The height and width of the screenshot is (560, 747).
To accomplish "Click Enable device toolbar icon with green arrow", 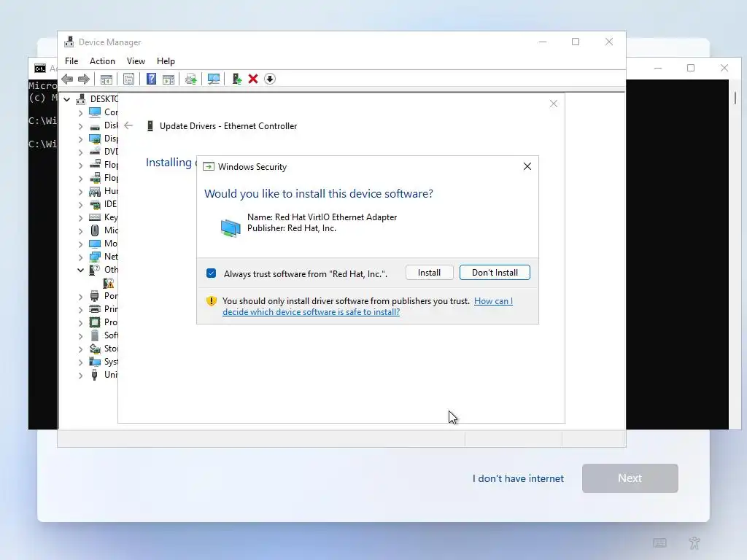I will (x=236, y=79).
